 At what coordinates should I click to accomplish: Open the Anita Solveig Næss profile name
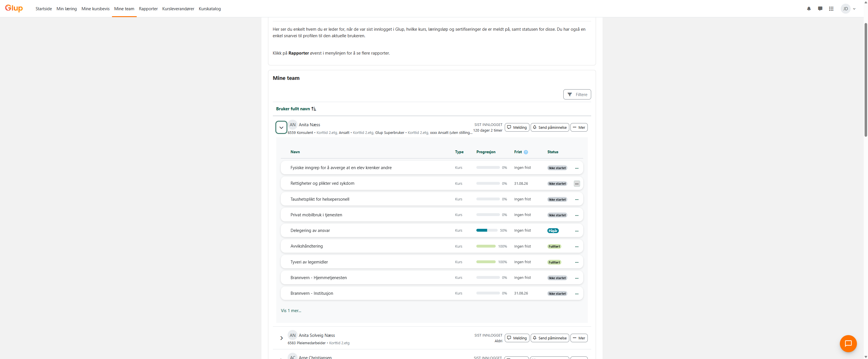click(x=317, y=335)
